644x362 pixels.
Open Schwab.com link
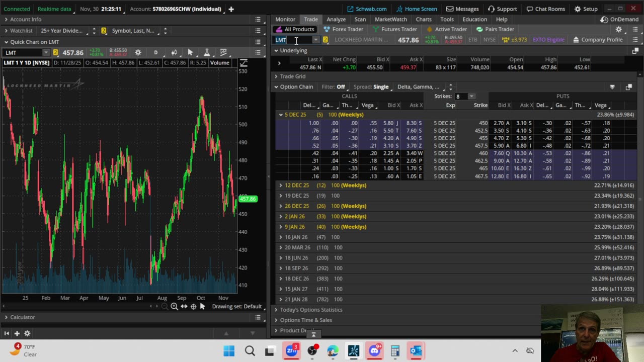click(x=367, y=9)
